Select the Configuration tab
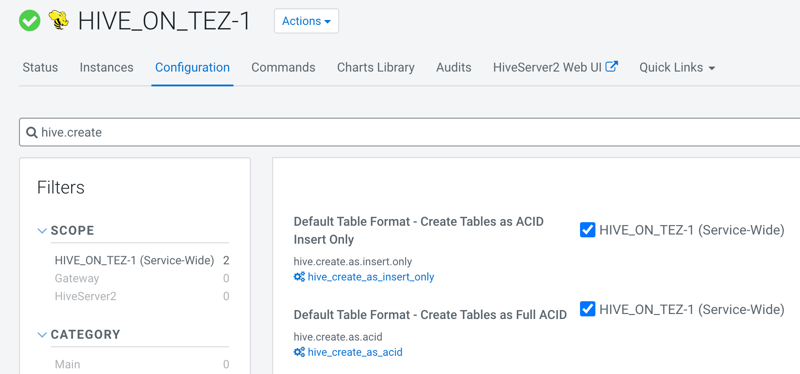This screenshot has width=800, height=374. click(192, 67)
